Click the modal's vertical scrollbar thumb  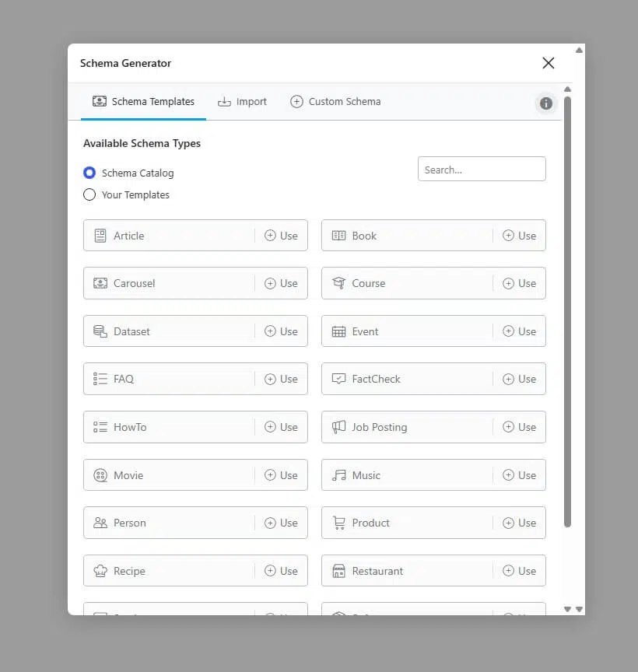[x=567, y=311]
